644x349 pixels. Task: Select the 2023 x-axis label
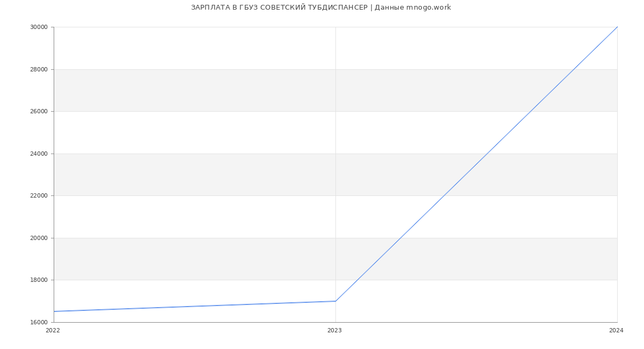point(334,331)
